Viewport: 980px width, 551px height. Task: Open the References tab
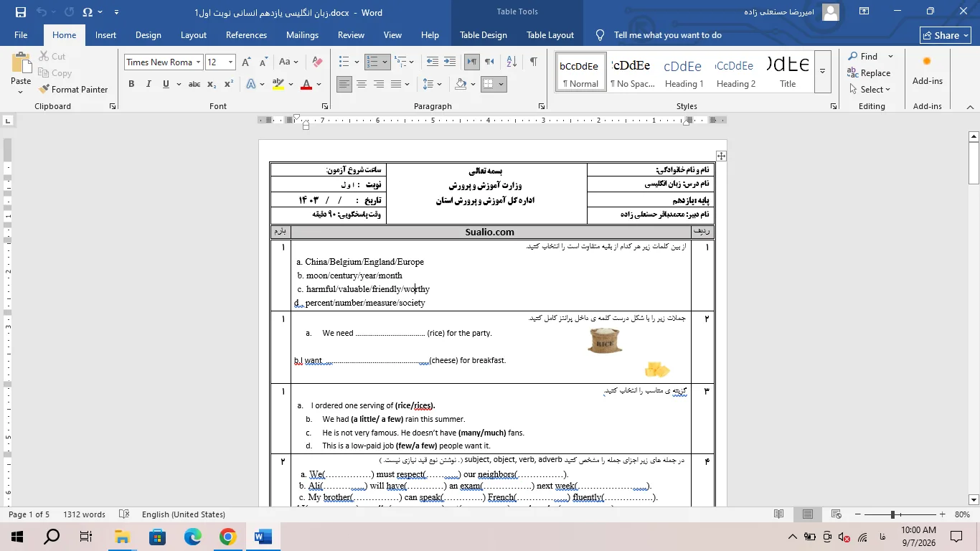pyautogui.click(x=246, y=35)
